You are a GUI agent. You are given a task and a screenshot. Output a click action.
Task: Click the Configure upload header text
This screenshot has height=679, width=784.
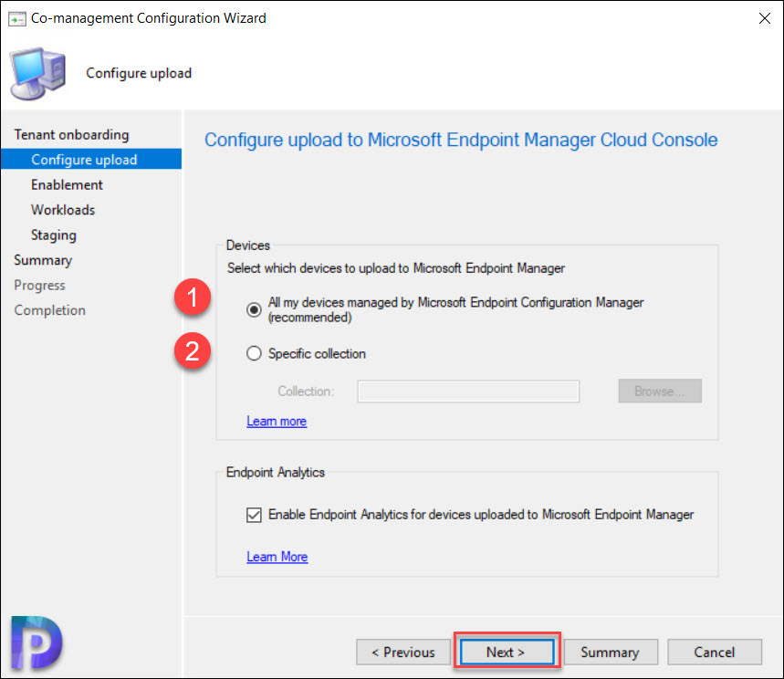[x=139, y=73]
